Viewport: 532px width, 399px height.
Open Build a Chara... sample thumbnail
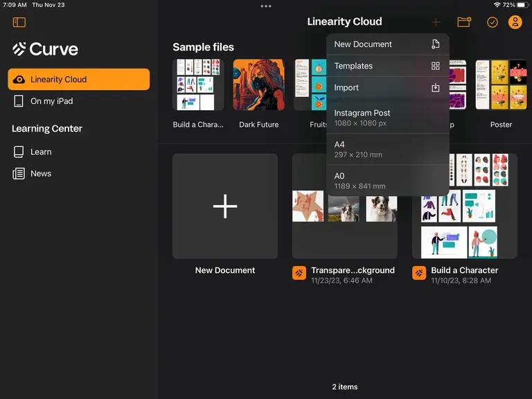(198, 85)
